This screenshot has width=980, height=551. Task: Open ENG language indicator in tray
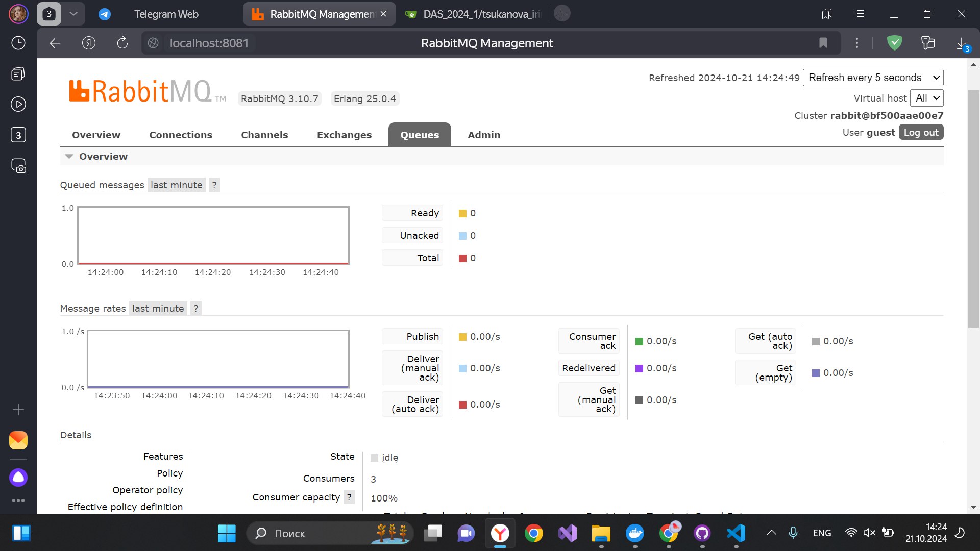822,533
